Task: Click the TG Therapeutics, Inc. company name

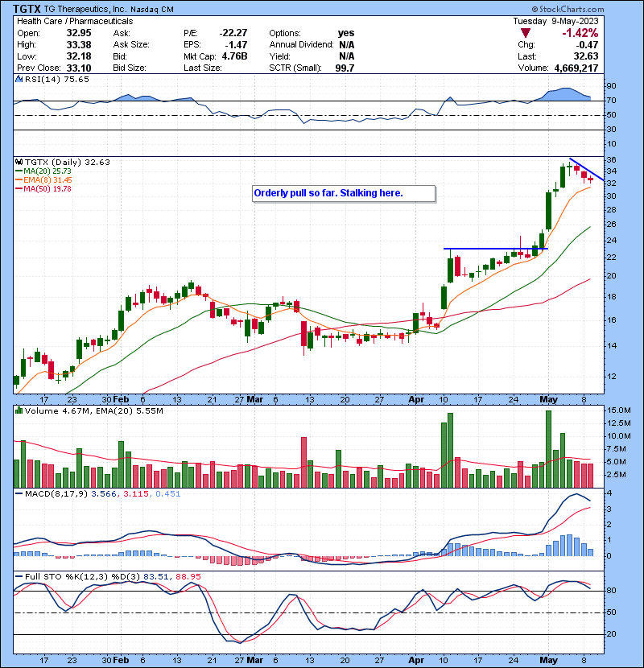Action: (x=85, y=9)
